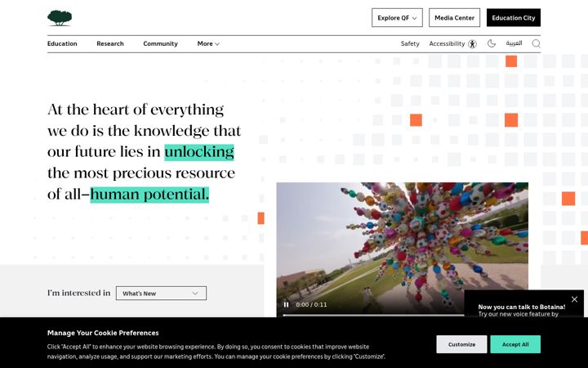This screenshot has height=368, width=588.
Task: Click the Manage Your Cookie Preferences heading
Action: (103, 333)
